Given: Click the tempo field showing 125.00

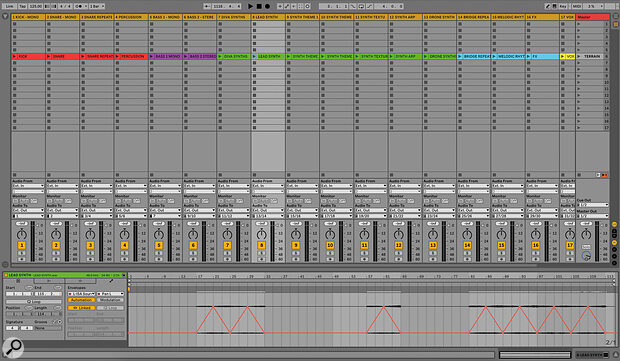Looking at the screenshot, I should pos(36,6).
